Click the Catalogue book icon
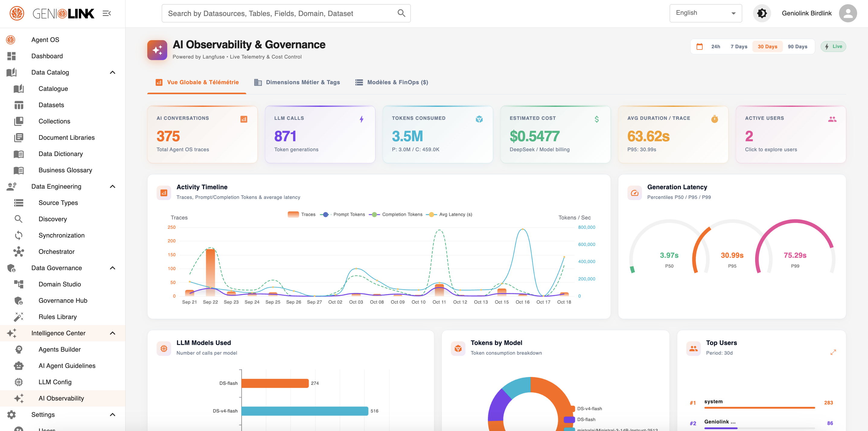 (18, 89)
